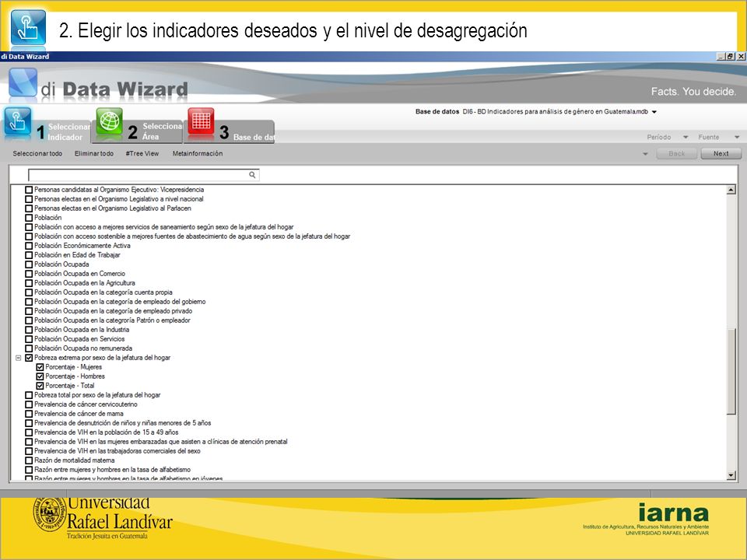The width and height of the screenshot is (747, 560).
Task: Click the scrollbar up arrow of indicator list
Action: (x=731, y=190)
